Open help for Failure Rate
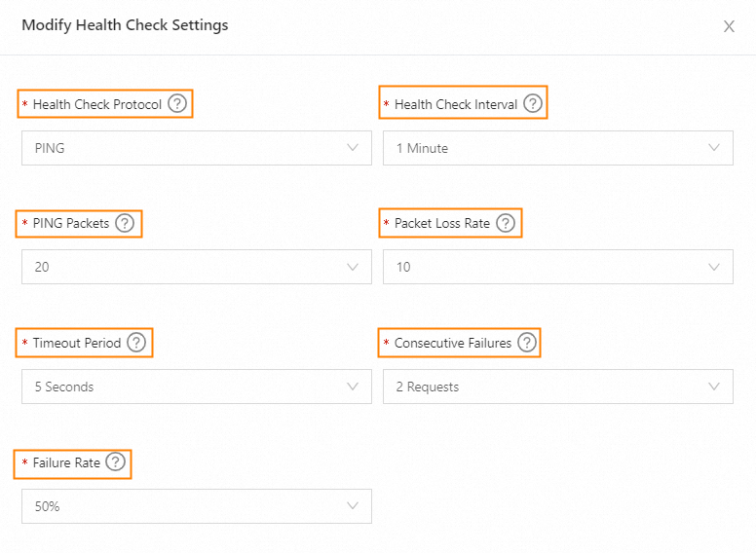Screen dimensions: 756x553 point(116,462)
